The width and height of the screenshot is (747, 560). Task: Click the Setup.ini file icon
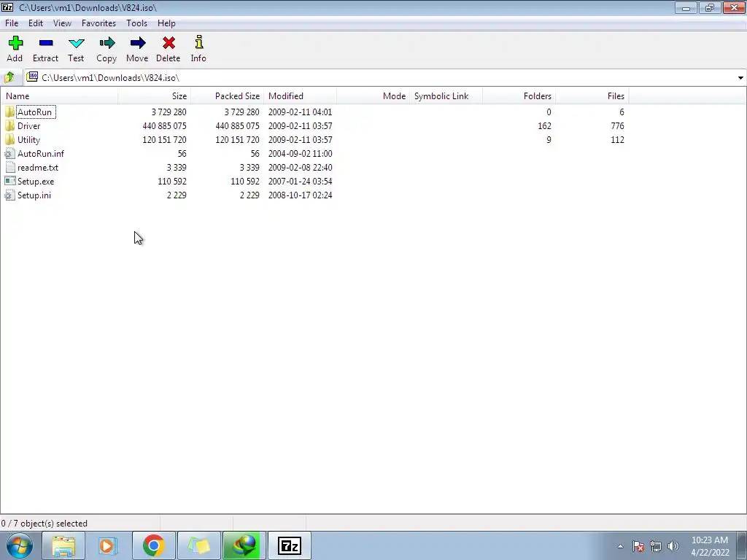10,195
